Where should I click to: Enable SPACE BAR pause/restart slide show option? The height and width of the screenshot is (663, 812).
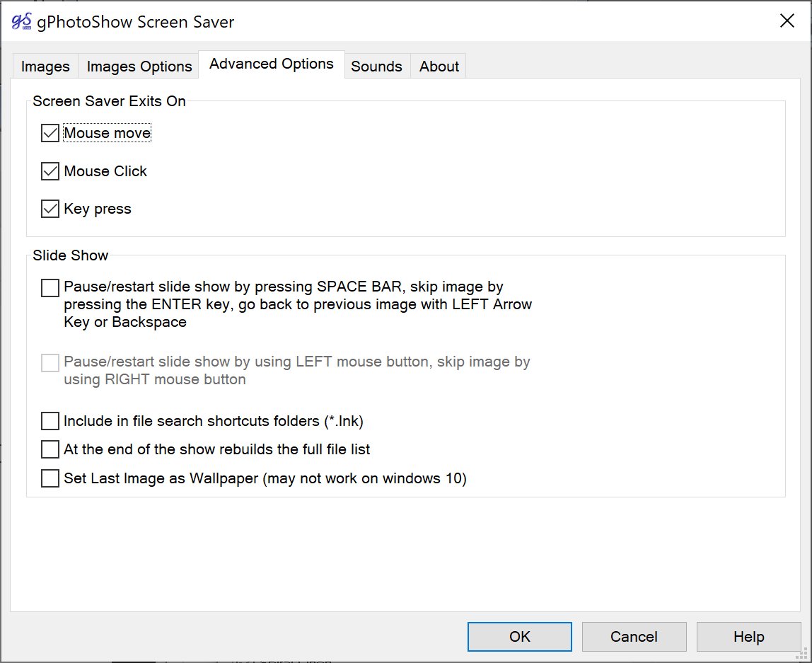point(50,287)
